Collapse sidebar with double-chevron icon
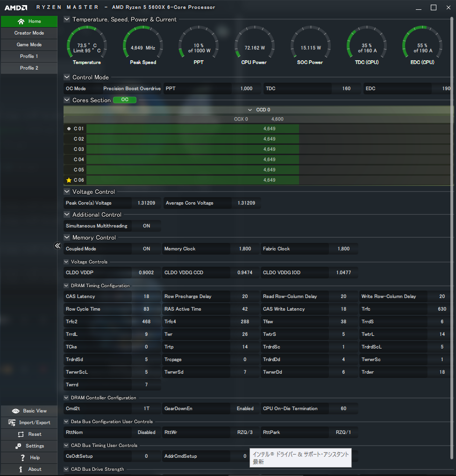The width and height of the screenshot is (456, 476). pyautogui.click(x=58, y=246)
